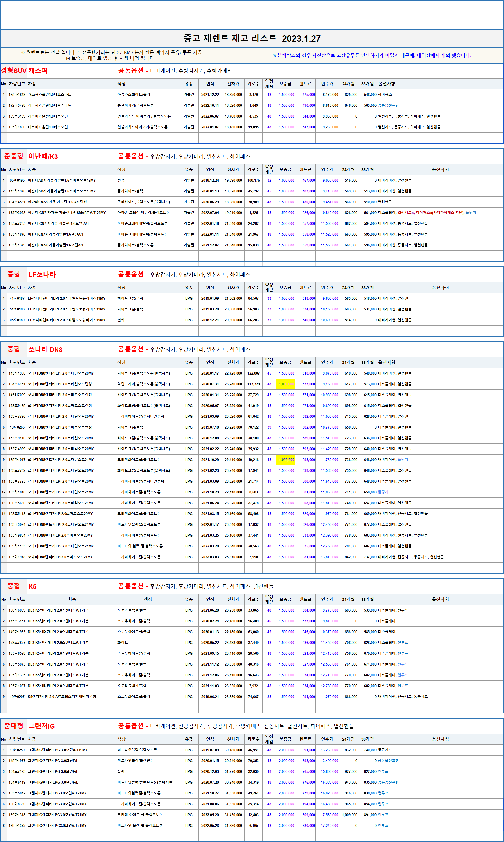Click vehicle number "165하1978"
504x842 pixels.
(17, 557)
